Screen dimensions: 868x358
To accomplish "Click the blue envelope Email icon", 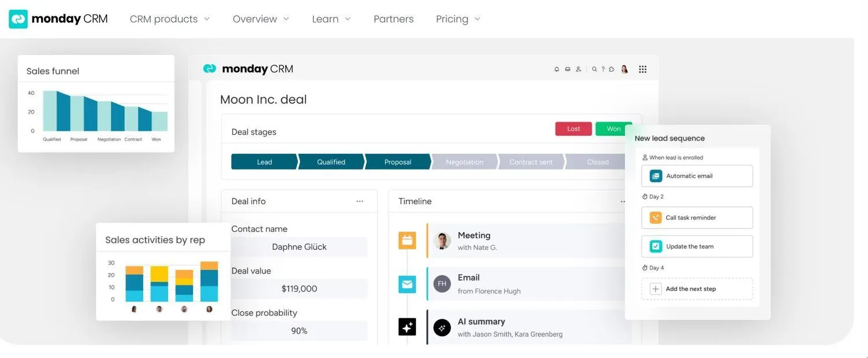I will pyautogui.click(x=407, y=284).
